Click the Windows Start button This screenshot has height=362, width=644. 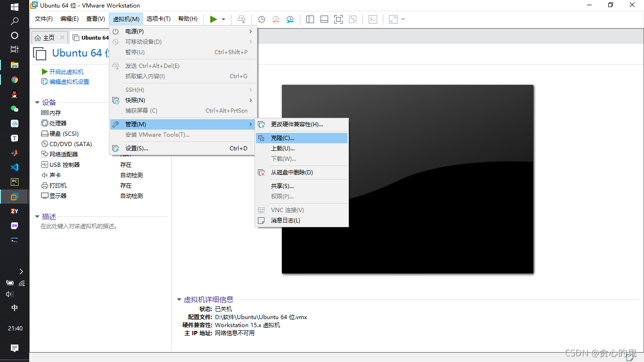(15, 7)
